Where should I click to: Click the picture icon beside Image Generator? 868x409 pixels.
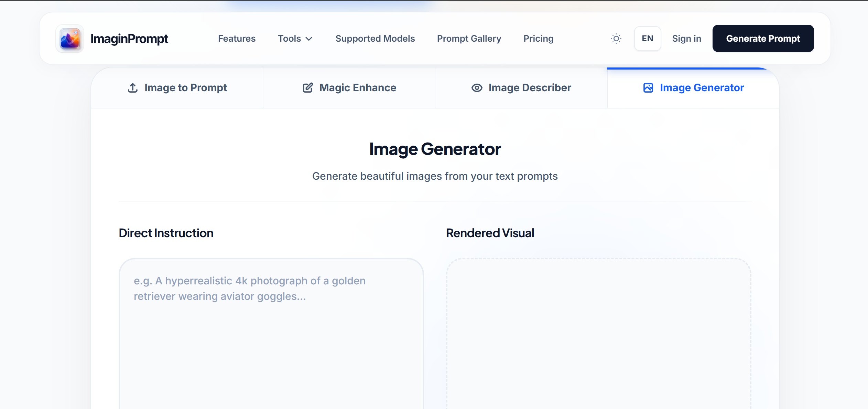pyautogui.click(x=648, y=88)
